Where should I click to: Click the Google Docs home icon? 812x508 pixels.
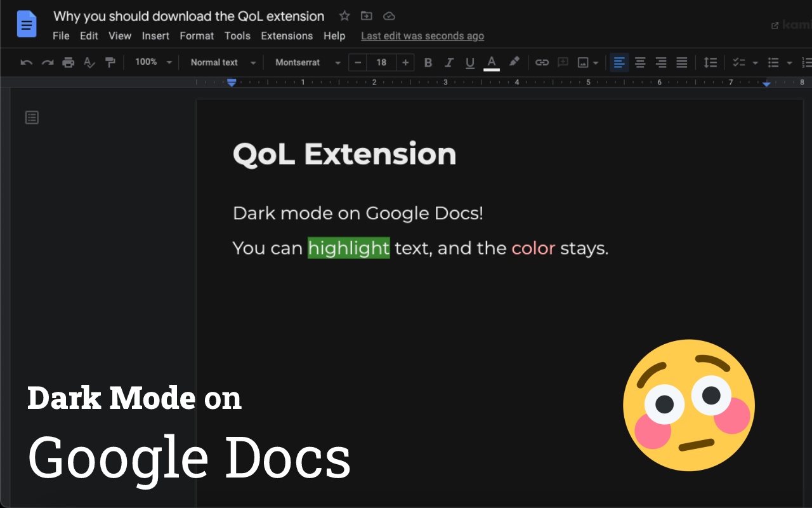click(27, 25)
